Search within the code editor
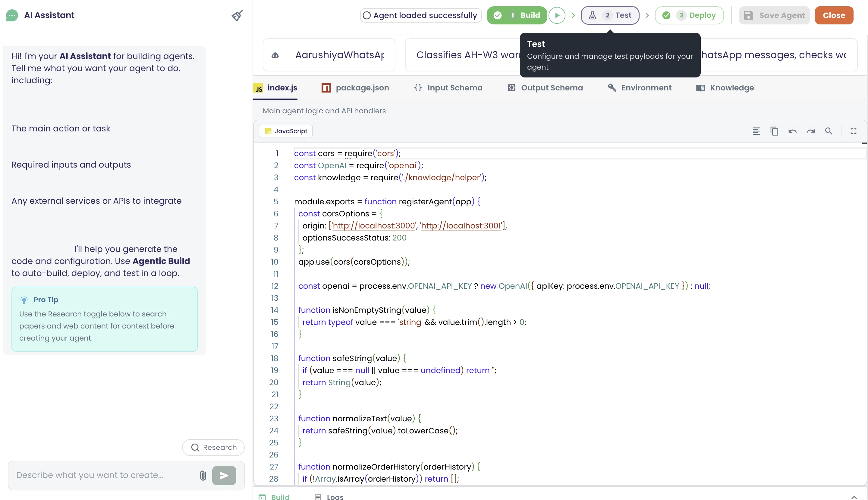This screenshot has width=868, height=500. 829,131
